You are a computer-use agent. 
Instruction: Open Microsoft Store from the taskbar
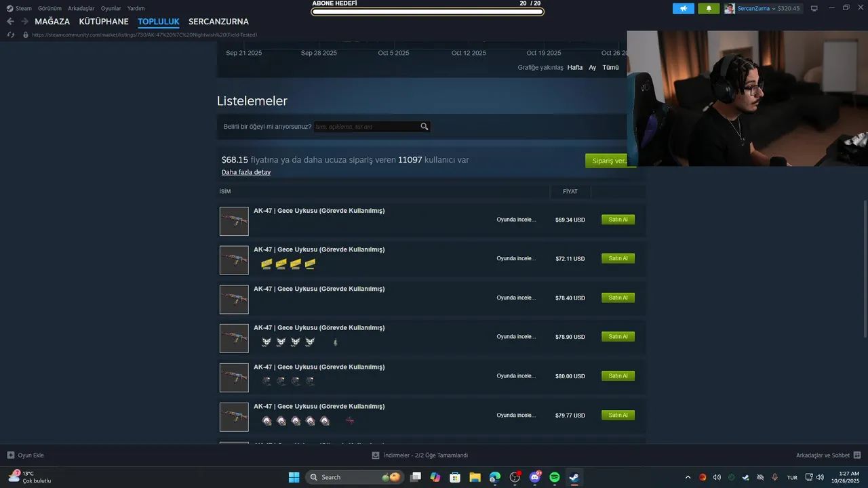click(455, 477)
